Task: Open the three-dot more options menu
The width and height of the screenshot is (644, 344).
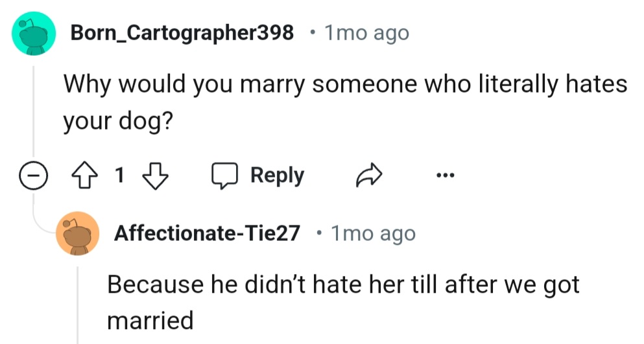Action: tap(446, 175)
